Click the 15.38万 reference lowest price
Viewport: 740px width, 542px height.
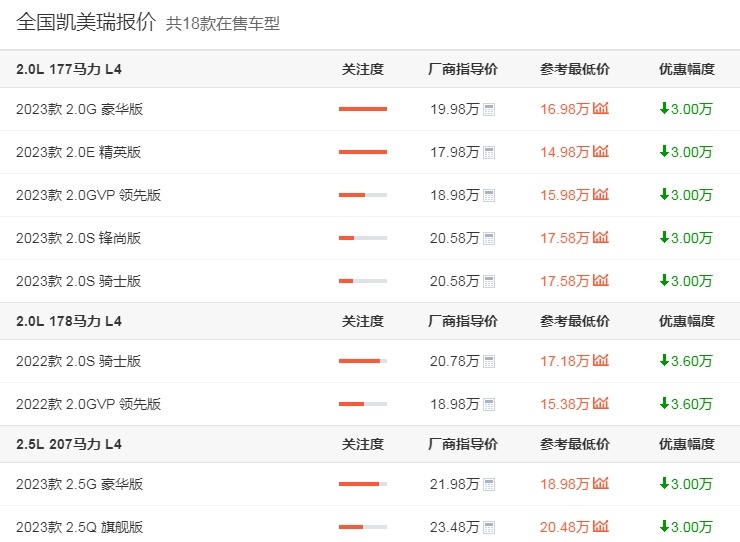coord(564,404)
